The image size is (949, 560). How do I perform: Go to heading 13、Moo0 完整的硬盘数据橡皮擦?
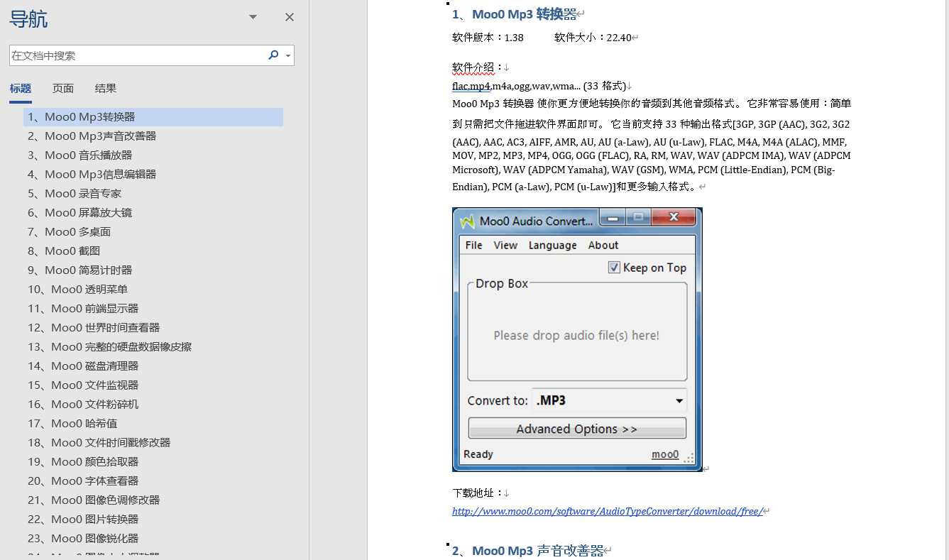(x=110, y=347)
